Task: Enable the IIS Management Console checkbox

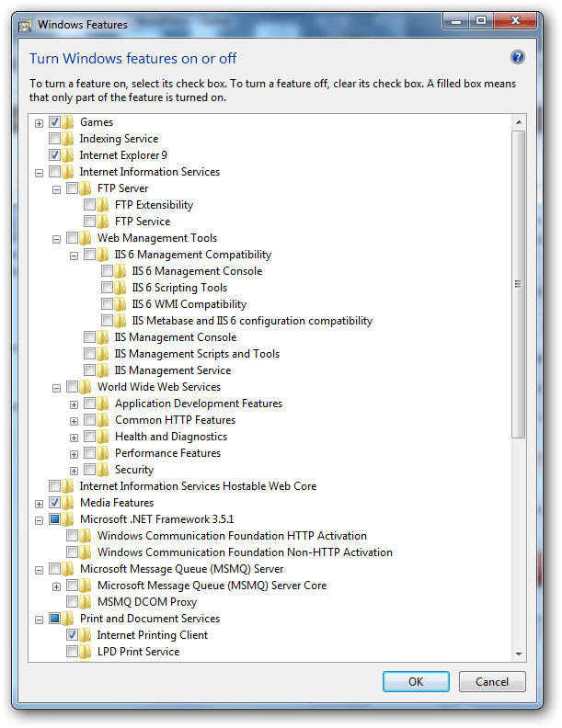Action: [x=89, y=337]
